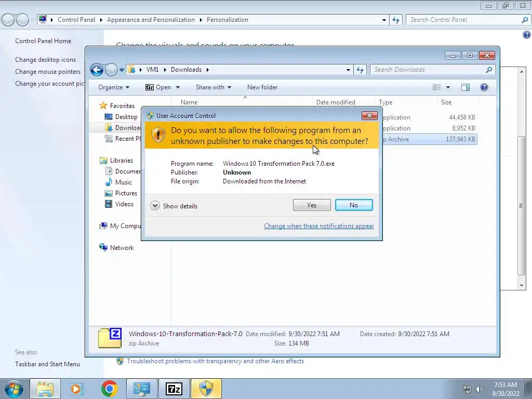Open 7-Zip from taskbar
This screenshot has width=532, height=399.
tap(174, 389)
